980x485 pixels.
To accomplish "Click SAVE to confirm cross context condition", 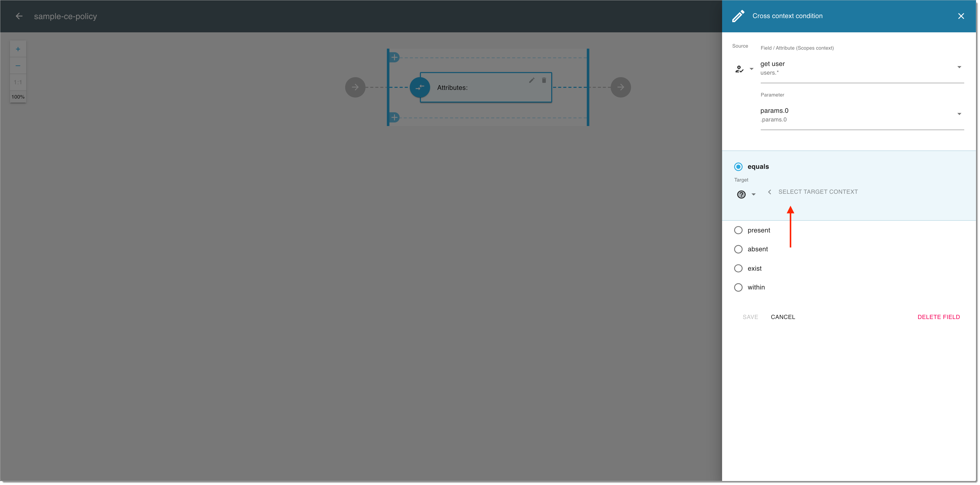I will click(750, 317).
